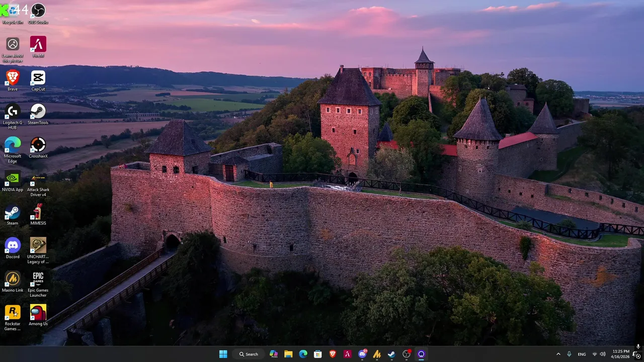
Task: Open the volume speaker tray control
Action: coord(603,354)
